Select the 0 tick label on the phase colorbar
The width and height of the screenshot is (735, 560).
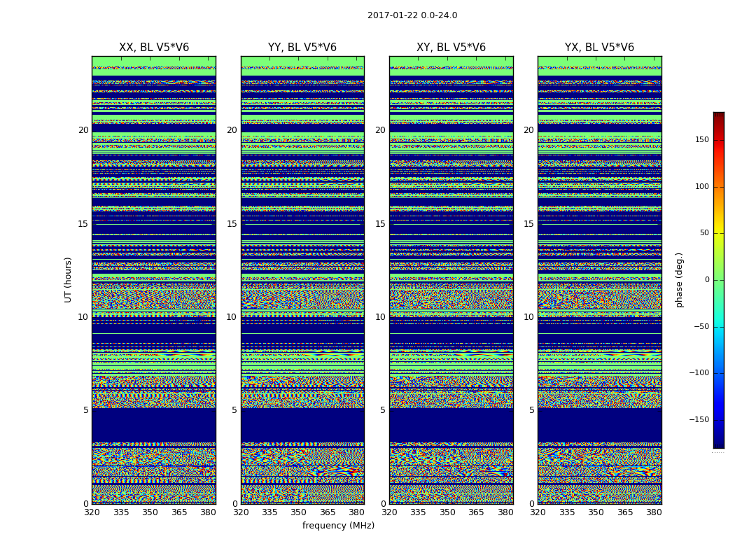(x=707, y=280)
